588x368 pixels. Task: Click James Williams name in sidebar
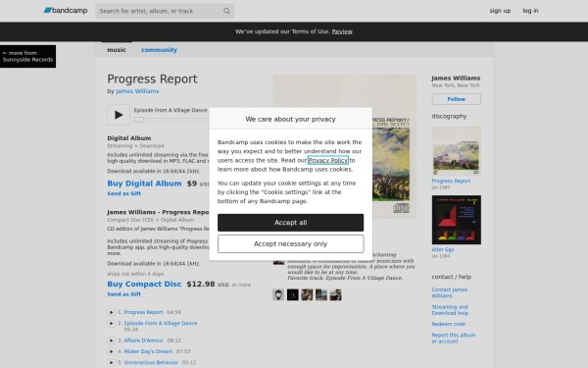pos(456,79)
